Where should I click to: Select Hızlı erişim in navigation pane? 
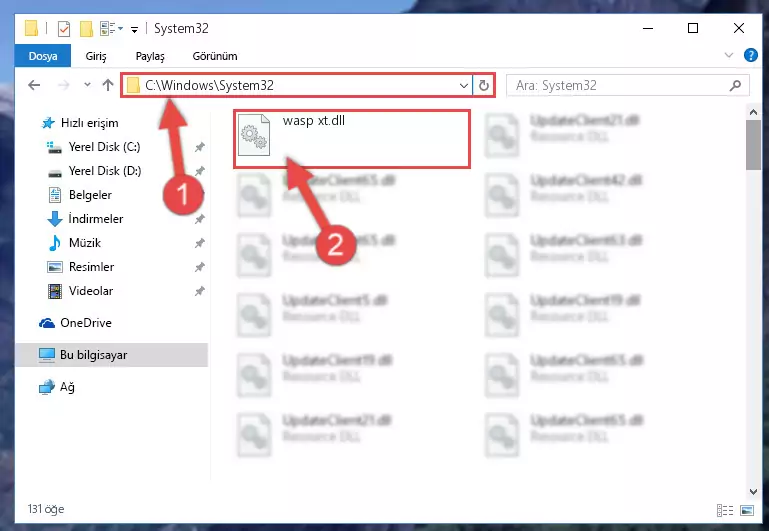coord(89,123)
